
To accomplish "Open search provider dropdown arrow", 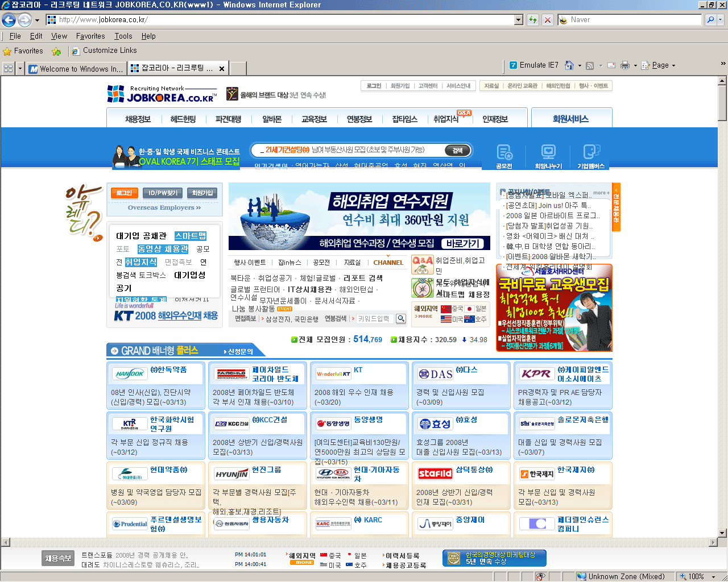I will click(721, 20).
